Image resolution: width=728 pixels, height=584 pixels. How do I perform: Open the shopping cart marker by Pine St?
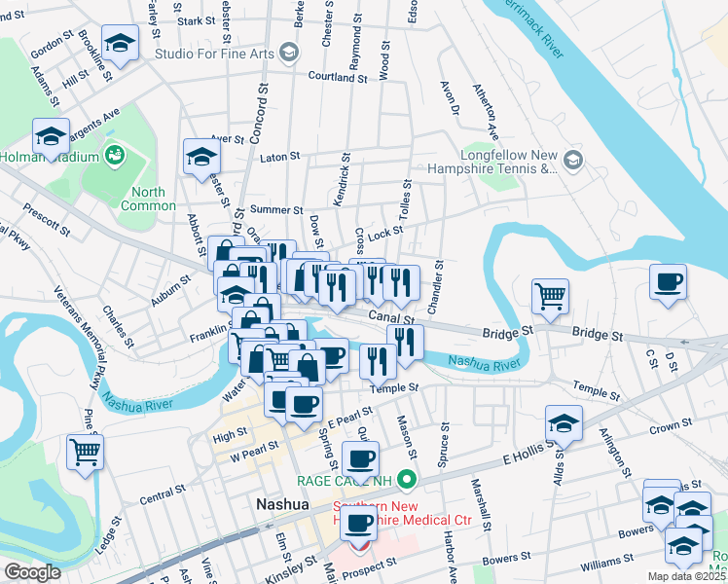[x=85, y=454]
